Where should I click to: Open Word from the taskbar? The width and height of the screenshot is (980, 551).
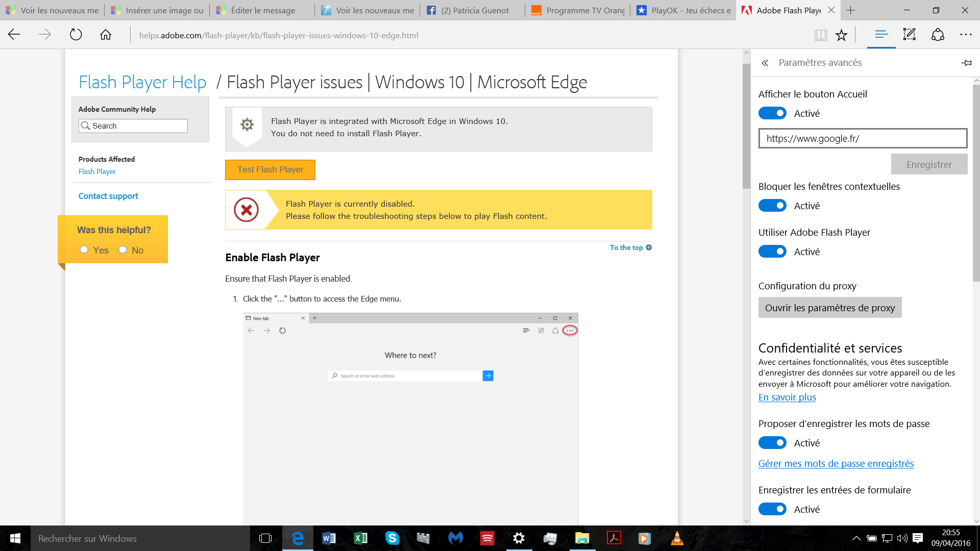[x=329, y=538]
